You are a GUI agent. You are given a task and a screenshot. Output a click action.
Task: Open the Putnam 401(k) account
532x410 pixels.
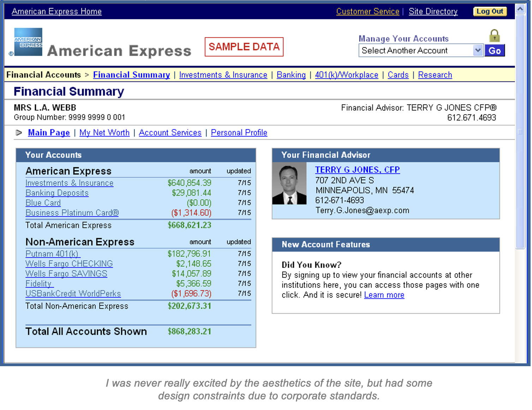click(53, 254)
